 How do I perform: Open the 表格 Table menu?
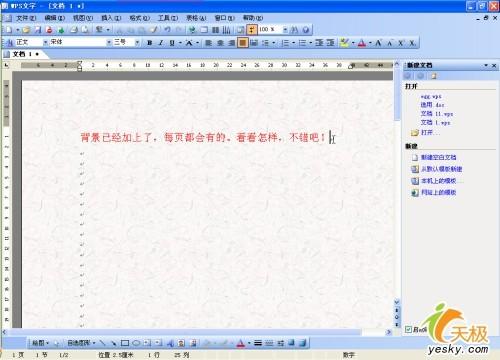[196, 18]
